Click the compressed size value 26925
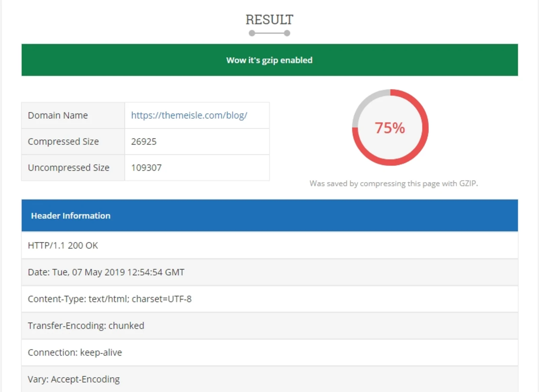539x392 pixels. (144, 141)
